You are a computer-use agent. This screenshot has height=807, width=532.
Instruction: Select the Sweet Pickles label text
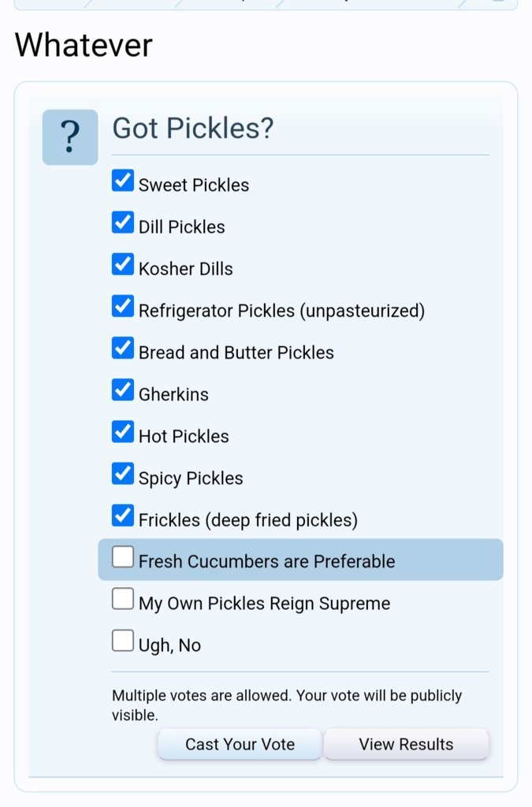(x=193, y=185)
